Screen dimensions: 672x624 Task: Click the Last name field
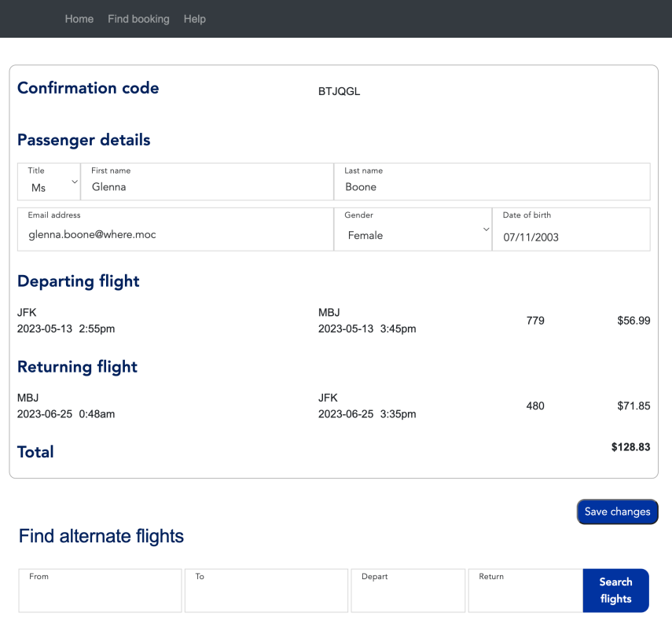click(493, 187)
